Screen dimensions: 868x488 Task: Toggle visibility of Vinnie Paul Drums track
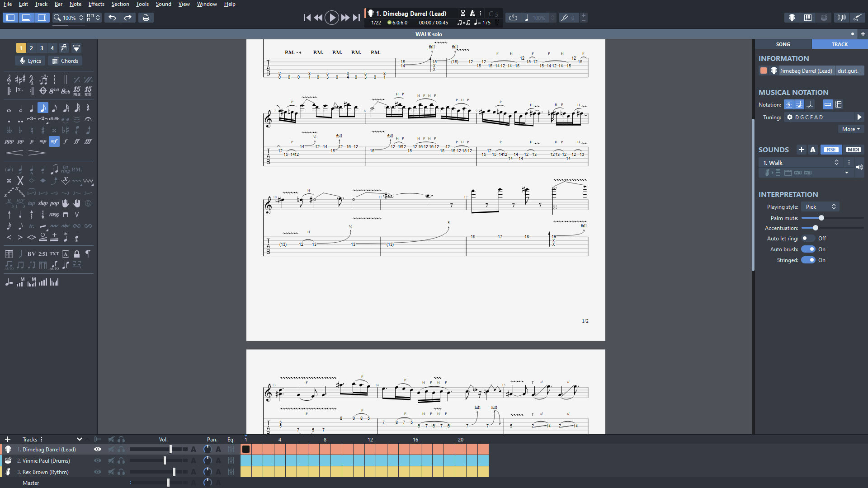[97, 460]
